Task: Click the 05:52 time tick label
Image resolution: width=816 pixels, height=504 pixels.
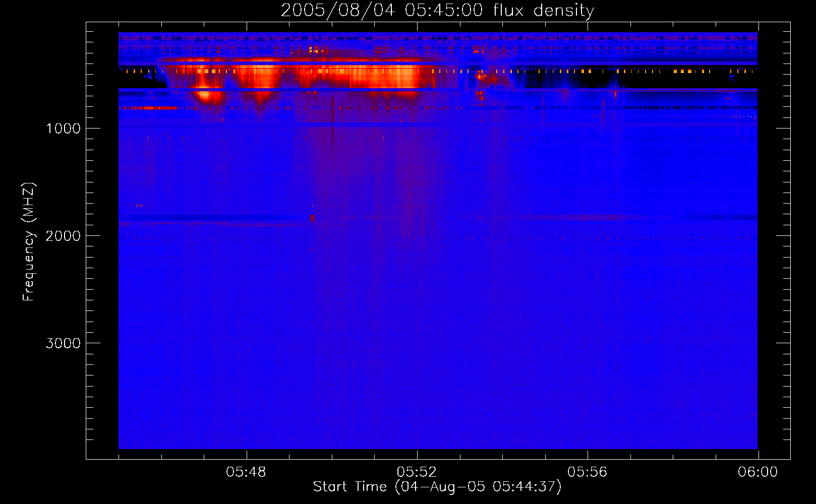Action: [417, 472]
